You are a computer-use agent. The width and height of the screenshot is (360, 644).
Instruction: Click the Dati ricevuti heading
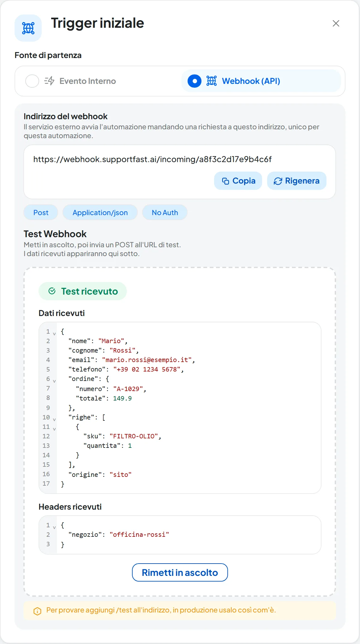pos(62,313)
